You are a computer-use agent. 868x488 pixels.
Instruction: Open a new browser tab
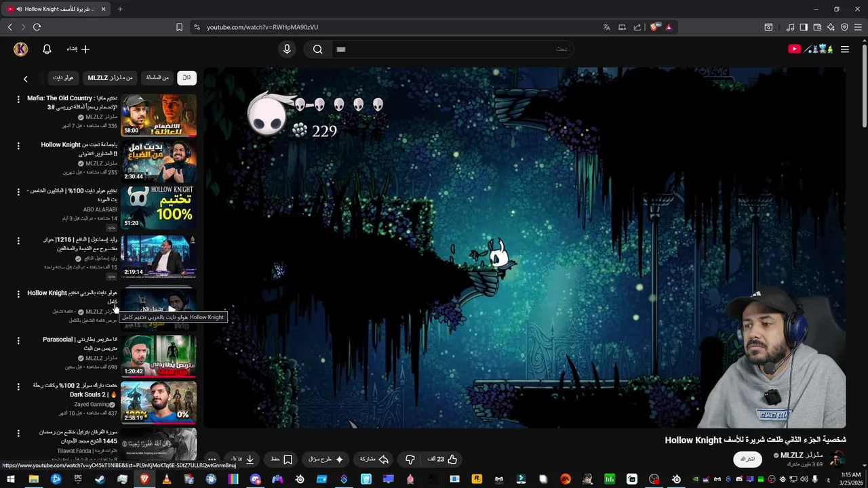coord(120,9)
